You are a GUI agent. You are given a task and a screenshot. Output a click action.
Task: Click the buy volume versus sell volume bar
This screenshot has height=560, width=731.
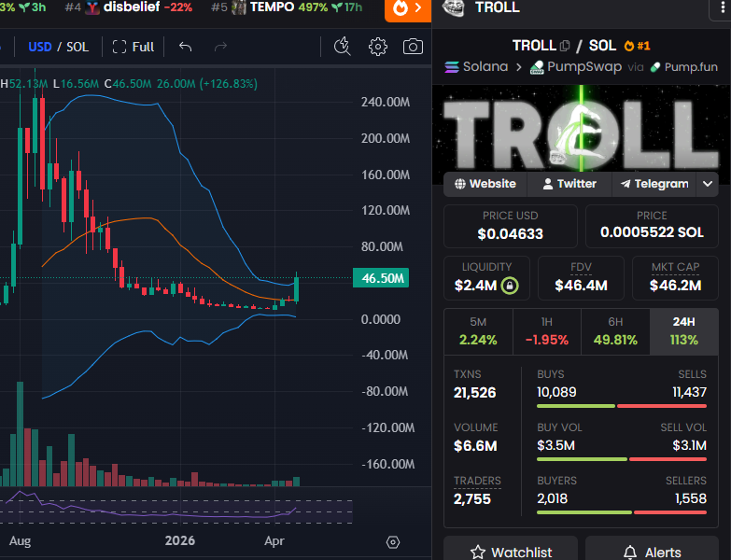pyautogui.click(x=622, y=459)
